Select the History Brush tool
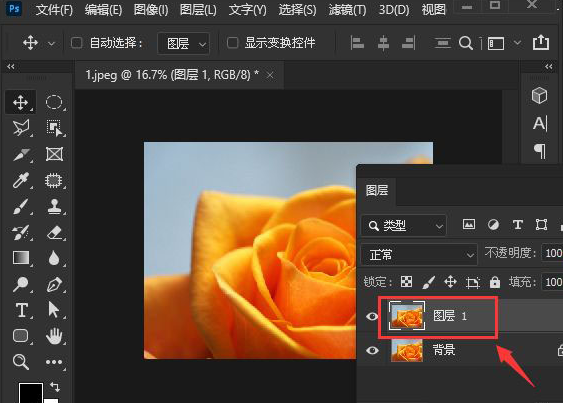This screenshot has height=403, width=563. tap(20, 233)
